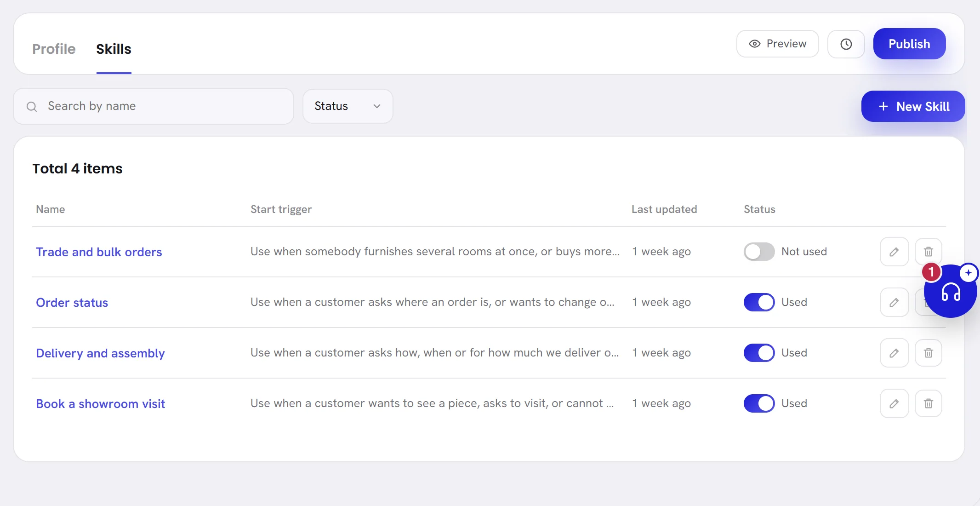Switch to the Profile tab
980x506 pixels.
(54, 49)
